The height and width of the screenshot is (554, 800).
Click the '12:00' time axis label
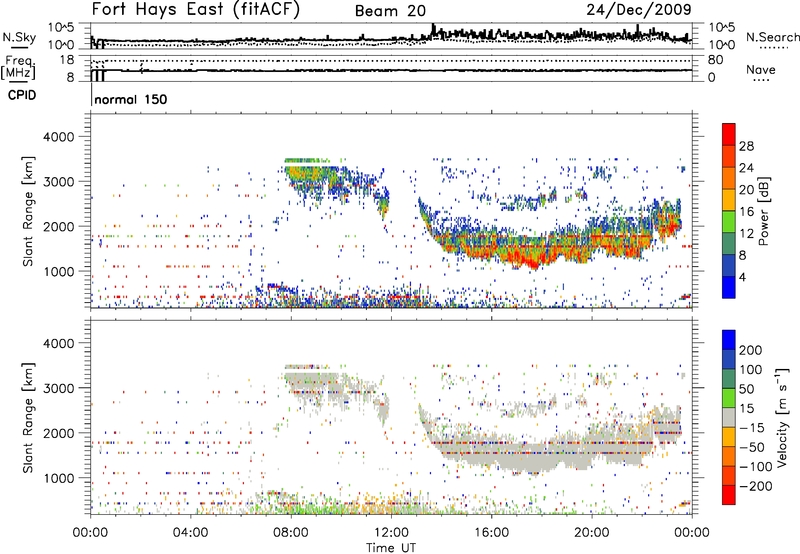(x=391, y=533)
